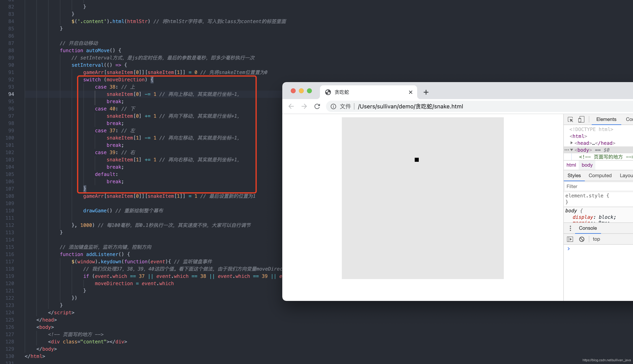
Task: Click the moveDirection = event.which assignment
Action: [x=134, y=284]
